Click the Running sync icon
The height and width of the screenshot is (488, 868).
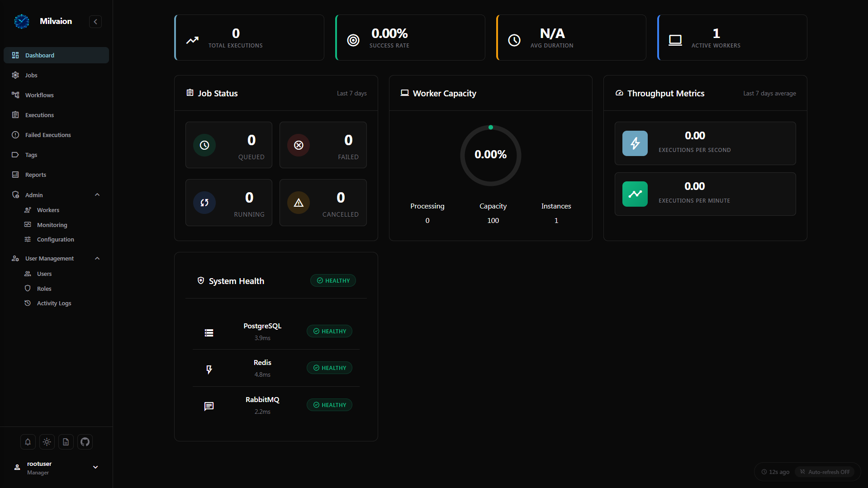pos(204,203)
